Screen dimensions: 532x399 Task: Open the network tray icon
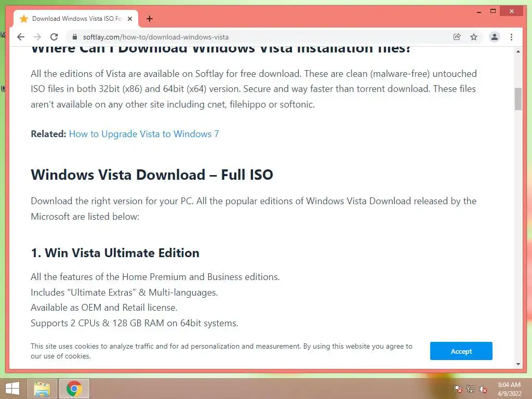click(x=470, y=389)
